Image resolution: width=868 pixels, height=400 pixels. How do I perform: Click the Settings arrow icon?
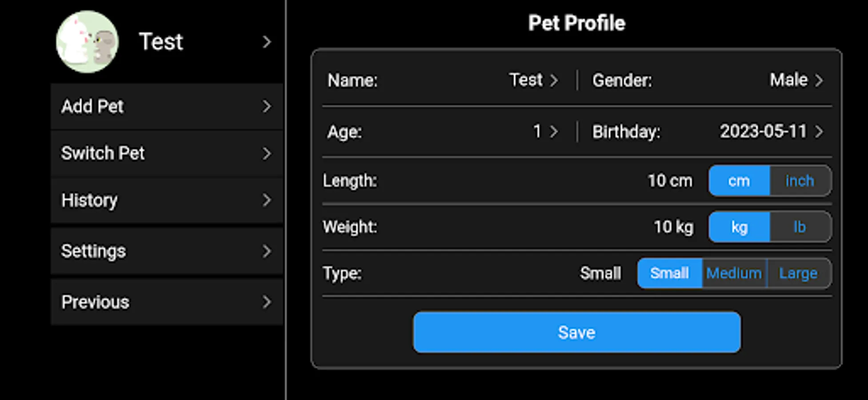click(x=266, y=251)
